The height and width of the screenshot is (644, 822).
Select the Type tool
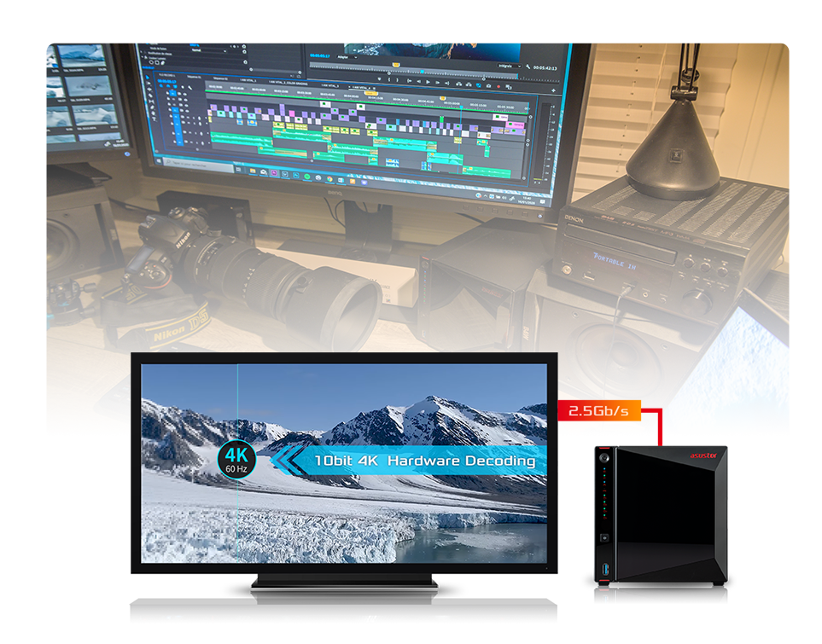pyautogui.click(x=154, y=119)
